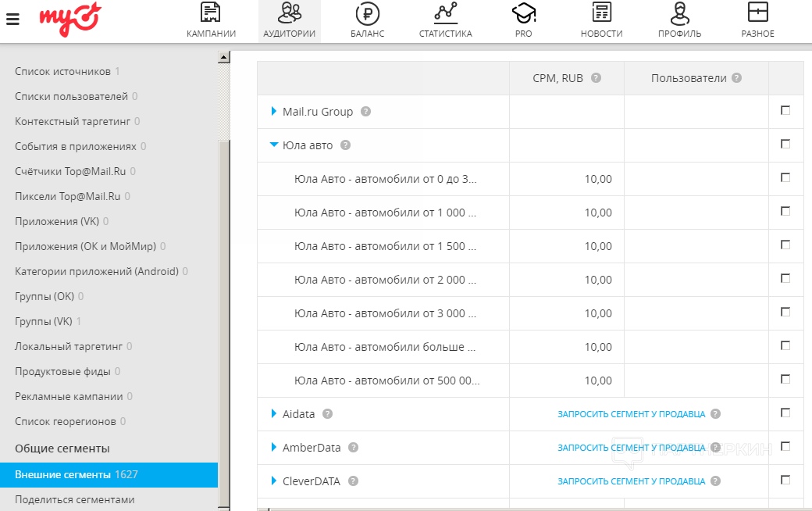This screenshot has height=511, width=812.
Task: Click help icon next to AmberData name
Action: point(353,447)
